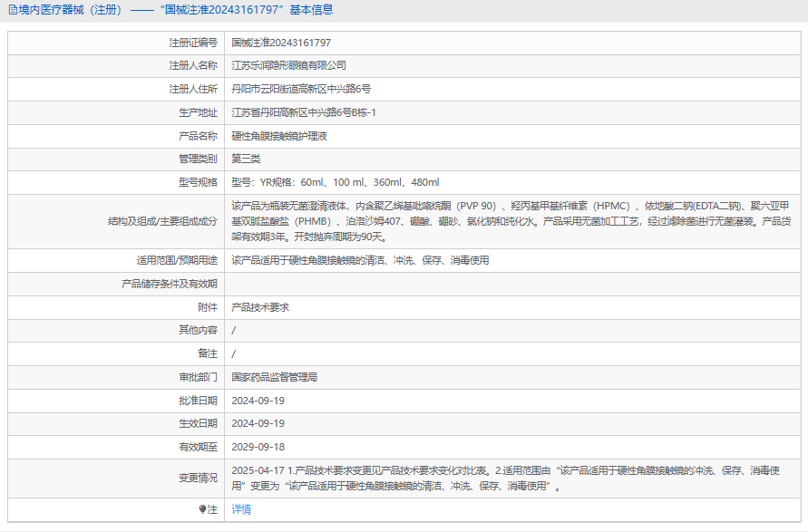This screenshot has width=808, height=532.
Task: Click registrant name 江苏乐润隐形眼镜有限公司
Action: pyautogui.click(x=288, y=66)
